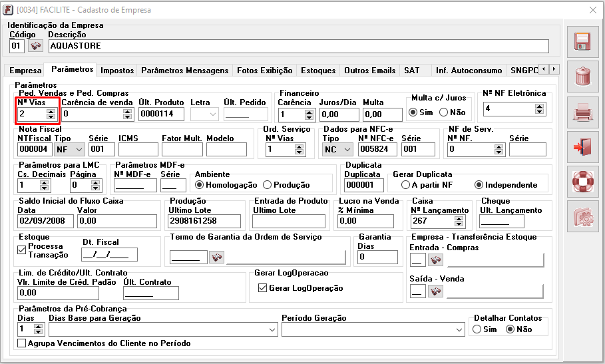
Task: Click the Delete trash can icon
Action: (x=582, y=76)
